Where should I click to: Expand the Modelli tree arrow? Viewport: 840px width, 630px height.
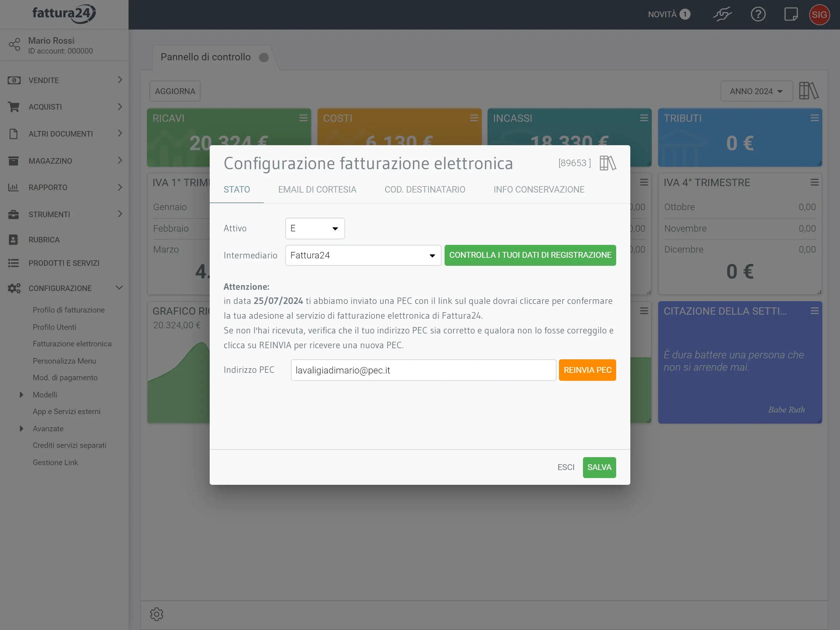click(x=21, y=394)
